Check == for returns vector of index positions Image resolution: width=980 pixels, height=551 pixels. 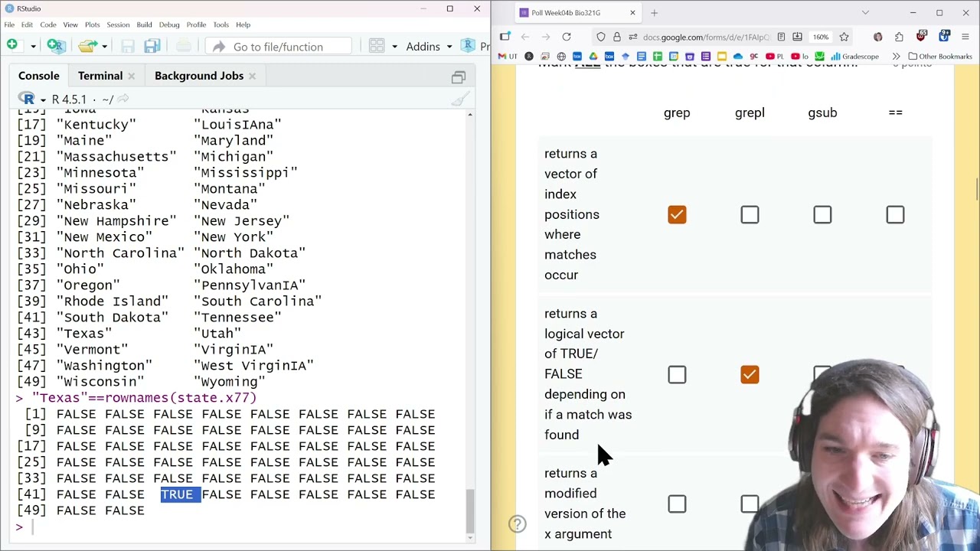[x=895, y=214]
